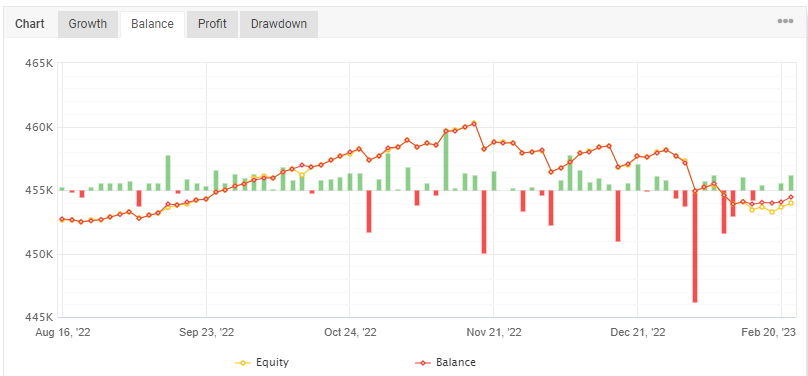808x376 pixels.
Task: Toggle the Equity series in legend
Action: 262,363
